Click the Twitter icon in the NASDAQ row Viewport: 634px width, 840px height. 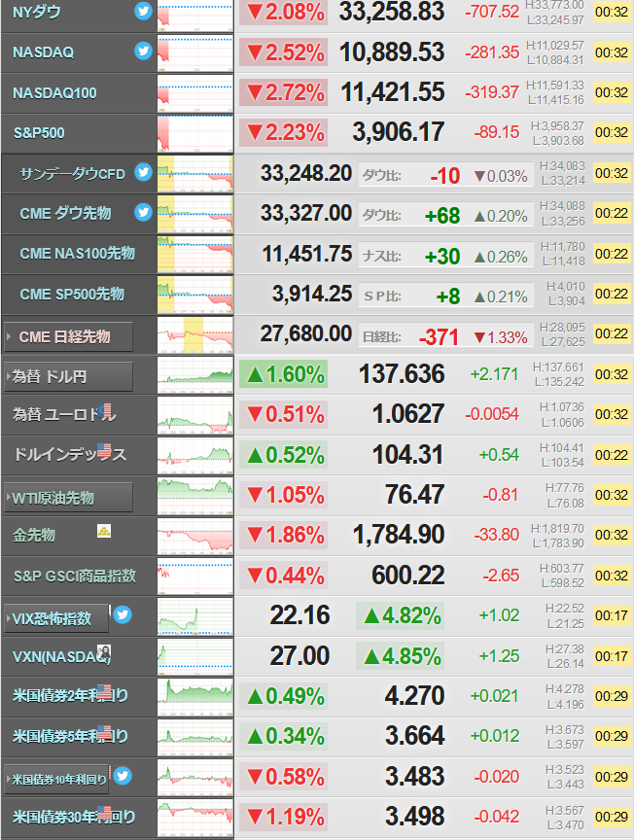(x=143, y=51)
